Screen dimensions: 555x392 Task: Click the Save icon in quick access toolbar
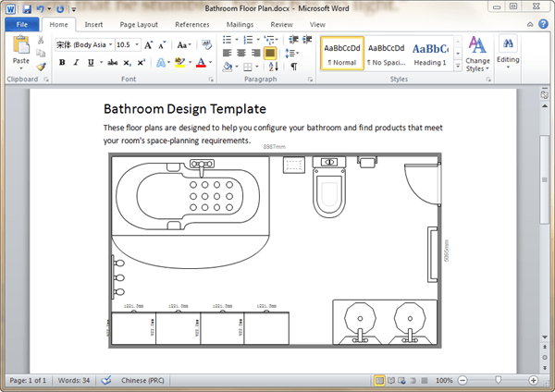25,8
